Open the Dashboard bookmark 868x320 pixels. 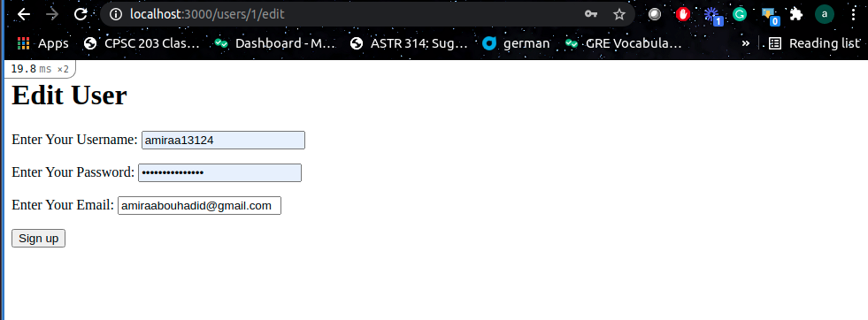pos(274,43)
